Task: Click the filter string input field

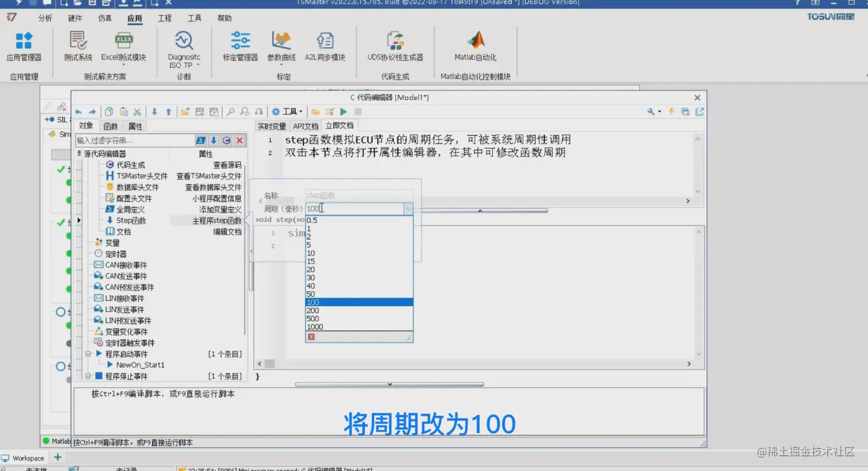Action: pyautogui.click(x=134, y=141)
